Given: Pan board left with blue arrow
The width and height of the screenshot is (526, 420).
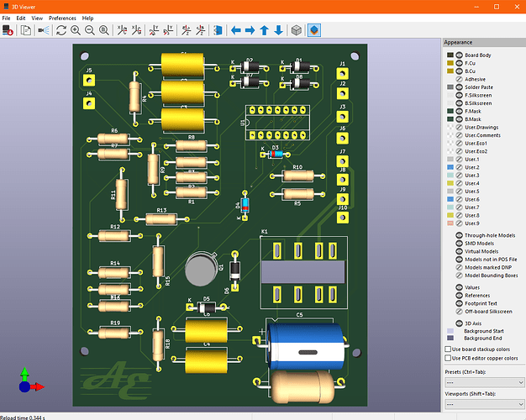Looking at the screenshot, I should 236,30.
